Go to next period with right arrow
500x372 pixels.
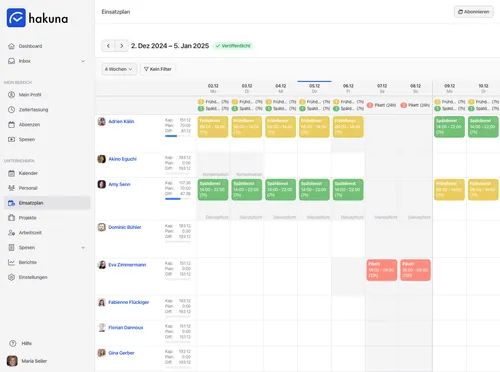point(122,46)
